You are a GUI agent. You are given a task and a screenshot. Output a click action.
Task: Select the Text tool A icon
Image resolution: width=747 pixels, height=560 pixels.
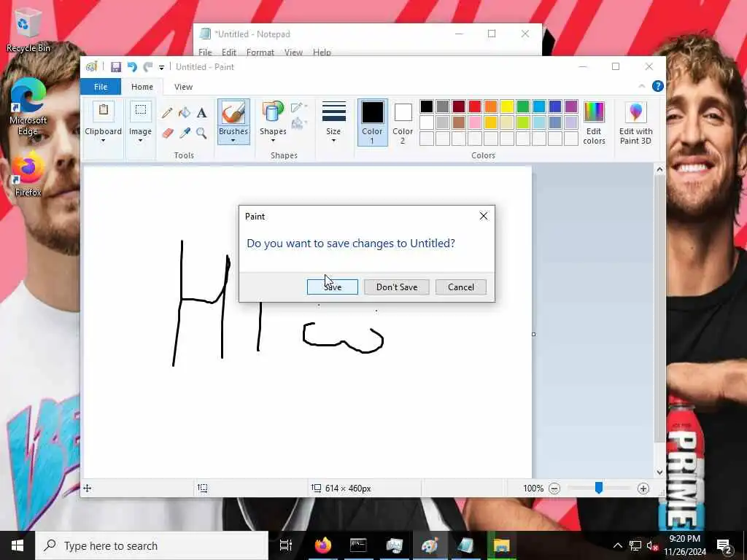click(201, 112)
